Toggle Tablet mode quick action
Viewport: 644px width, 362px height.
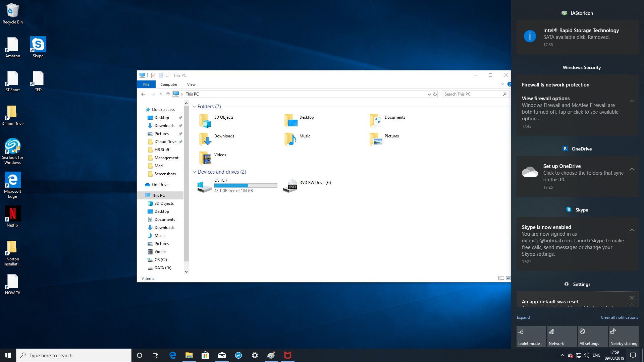[x=531, y=337]
